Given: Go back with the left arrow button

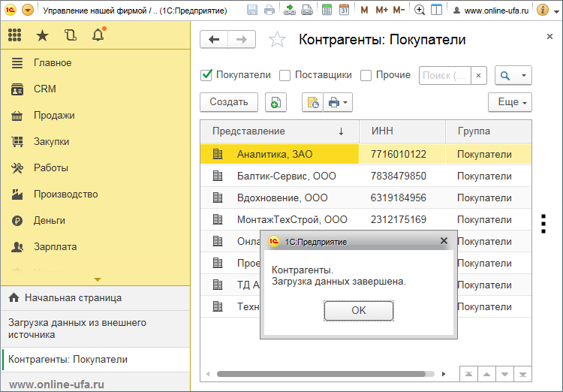Looking at the screenshot, I should click(214, 39).
